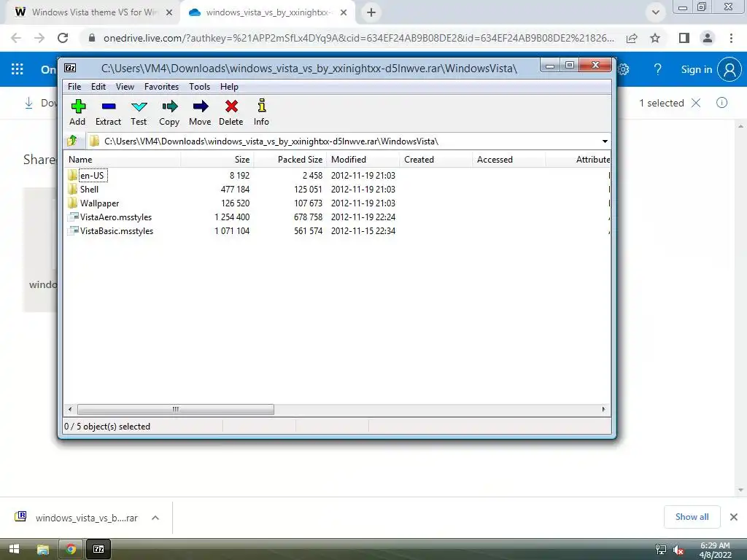Run Test on the archive
The image size is (747, 560).
coord(139,112)
